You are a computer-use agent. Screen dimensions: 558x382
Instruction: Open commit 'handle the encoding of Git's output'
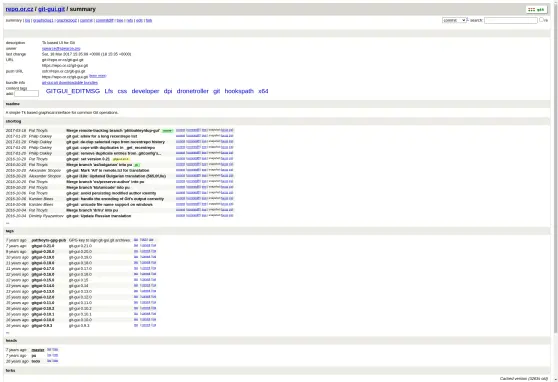[x=115, y=199]
